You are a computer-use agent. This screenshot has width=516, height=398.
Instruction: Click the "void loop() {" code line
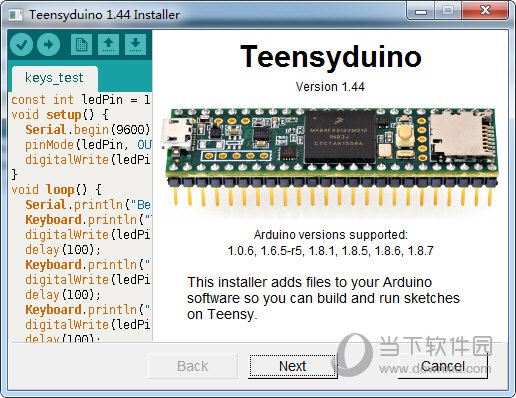coord(56,190)
